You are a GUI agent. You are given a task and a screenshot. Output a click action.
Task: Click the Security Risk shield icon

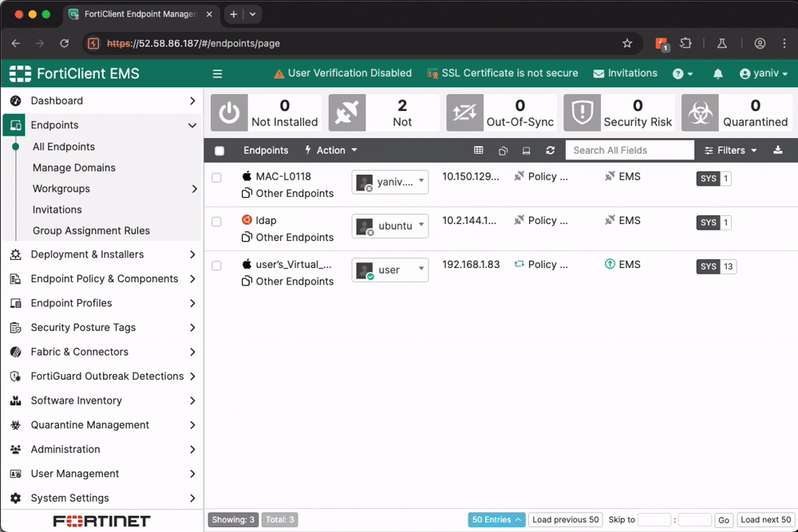pos(583,113)
